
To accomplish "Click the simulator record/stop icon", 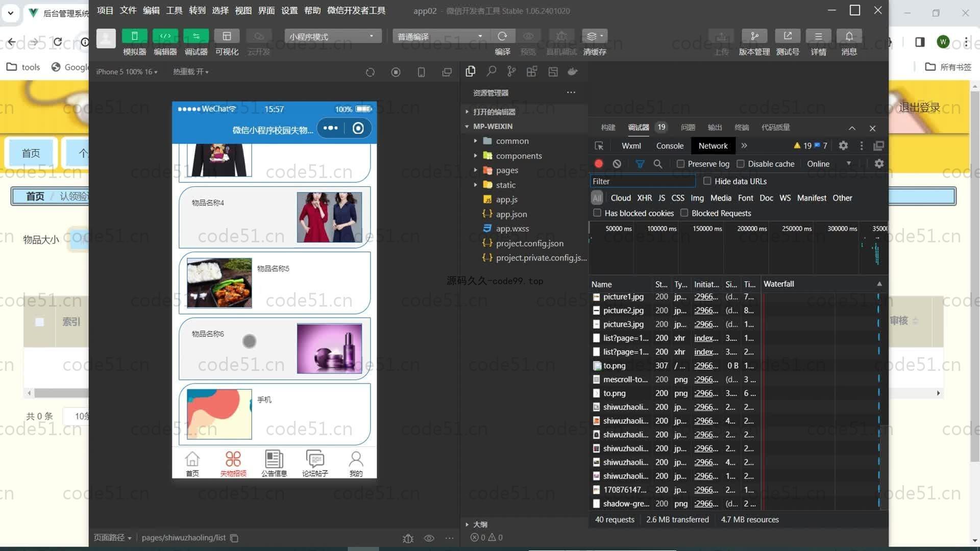I will [x=396, y=72].
